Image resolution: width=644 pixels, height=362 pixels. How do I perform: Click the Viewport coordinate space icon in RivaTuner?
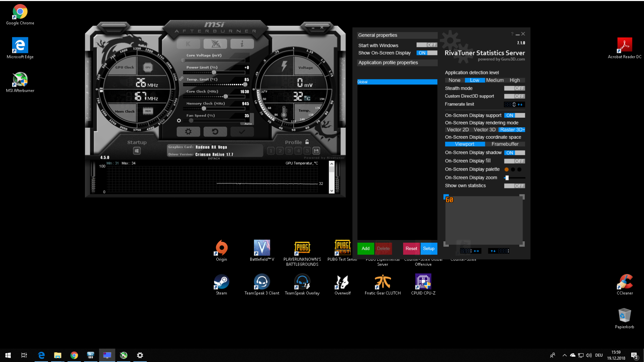(x=465, y=144)
